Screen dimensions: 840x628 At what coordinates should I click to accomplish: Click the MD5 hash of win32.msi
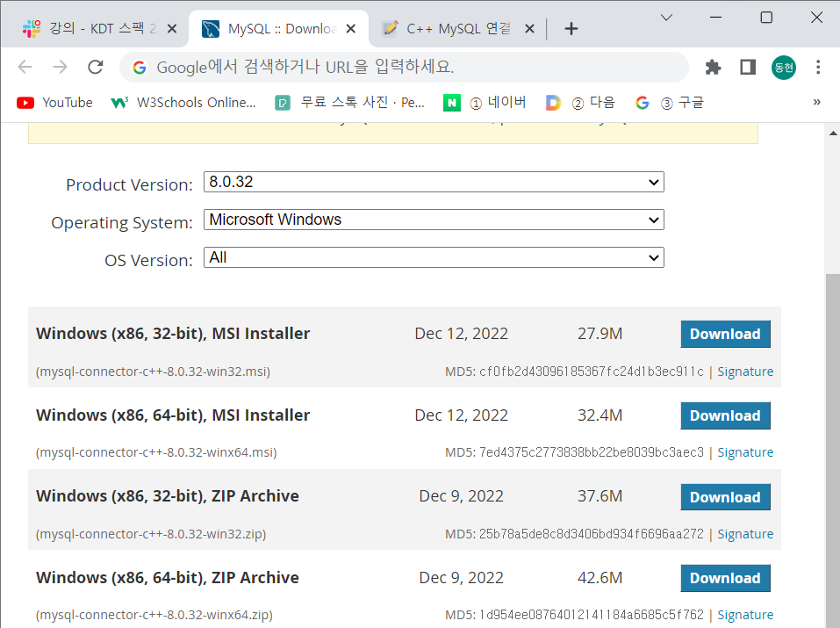592,372
